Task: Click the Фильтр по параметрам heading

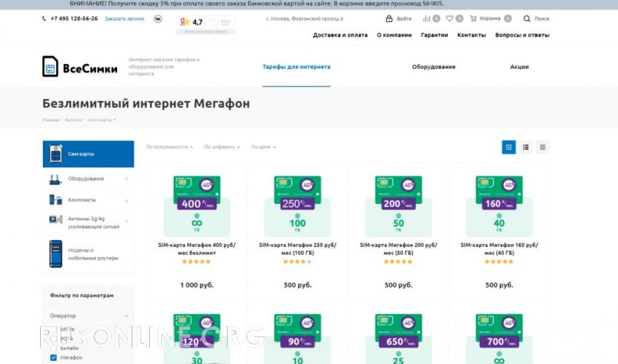Action: click(81, 295)
